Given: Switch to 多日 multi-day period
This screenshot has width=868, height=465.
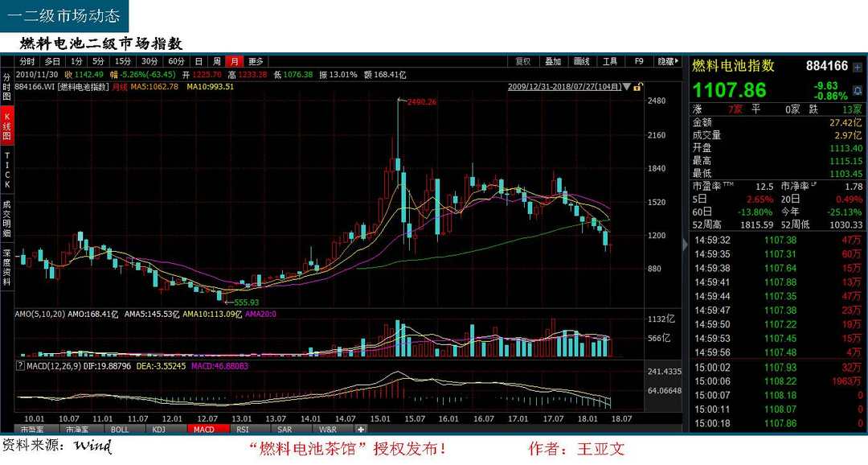Looking at the screenshot, I should pyautogui.click(x=52, y=61).
